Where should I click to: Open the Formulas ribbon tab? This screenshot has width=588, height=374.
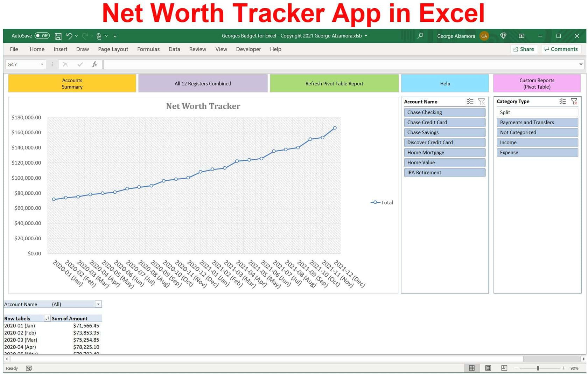(x=148, y=49)
